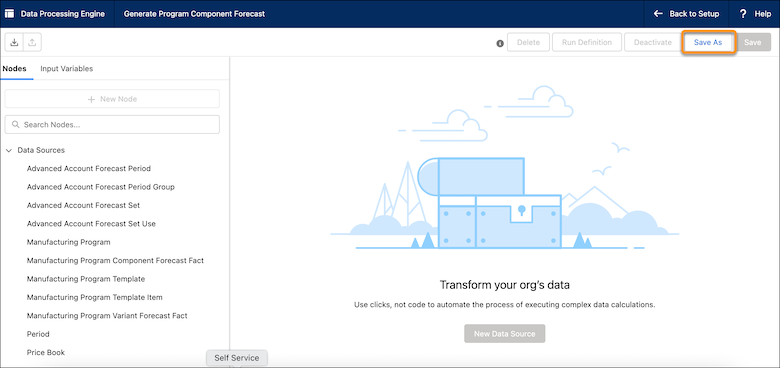Screen dimensions: 780x368
Task: Select Manufacturing Program Component Forecast Fact node
Action: 115,261
